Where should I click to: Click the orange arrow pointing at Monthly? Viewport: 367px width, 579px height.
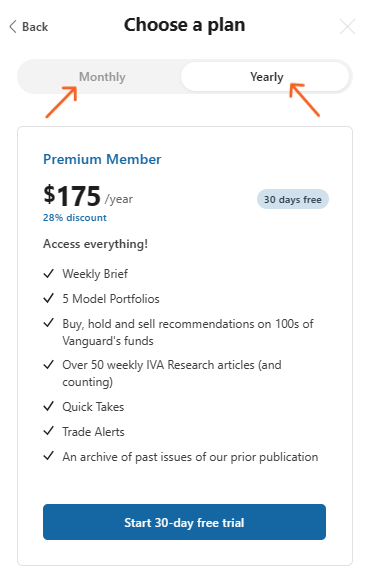(x=61, y=102)
